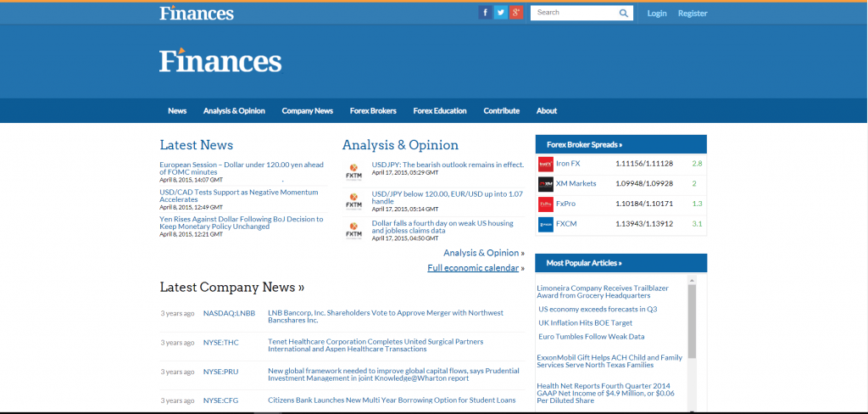Viewport: 868px width, 414px height.
Task: Expand Forex Broker Spreads header
Action: coord(585,145)
